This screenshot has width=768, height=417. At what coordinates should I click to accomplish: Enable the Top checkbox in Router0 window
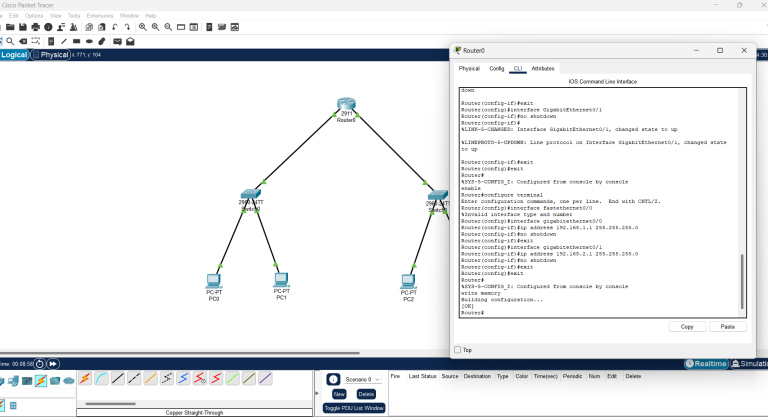[457, 350]
